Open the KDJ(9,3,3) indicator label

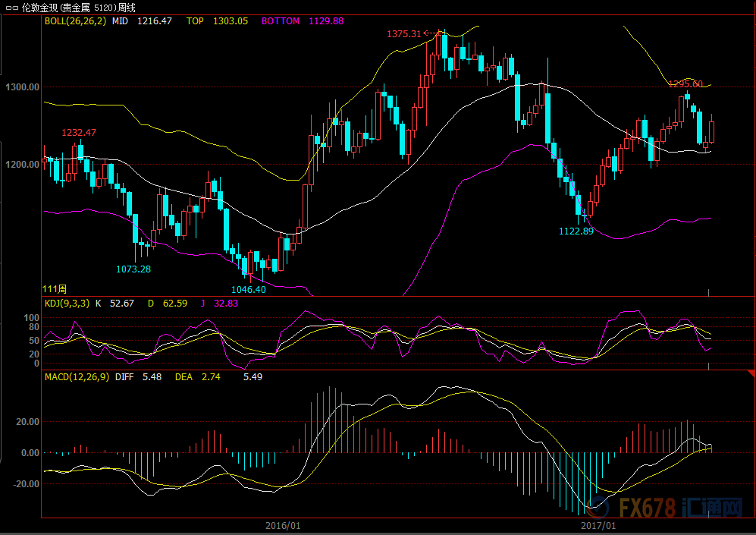(67, 304)
